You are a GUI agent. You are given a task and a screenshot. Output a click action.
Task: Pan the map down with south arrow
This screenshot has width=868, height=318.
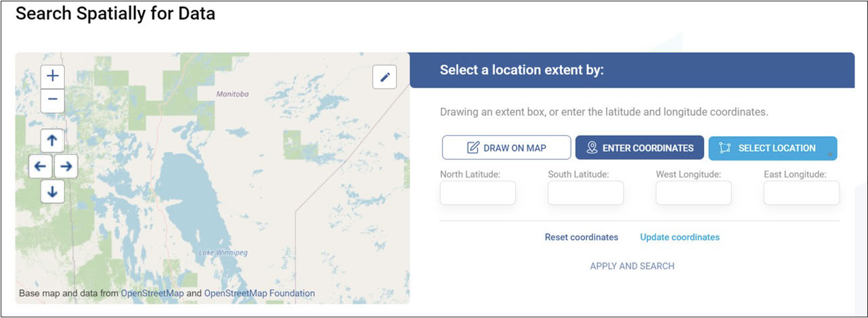[x=53, y=191]
